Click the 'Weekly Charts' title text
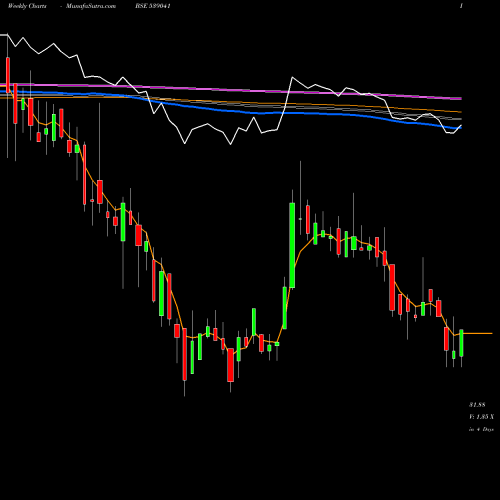This screenshot has height=500, width=500. click(x=27, y=6)
